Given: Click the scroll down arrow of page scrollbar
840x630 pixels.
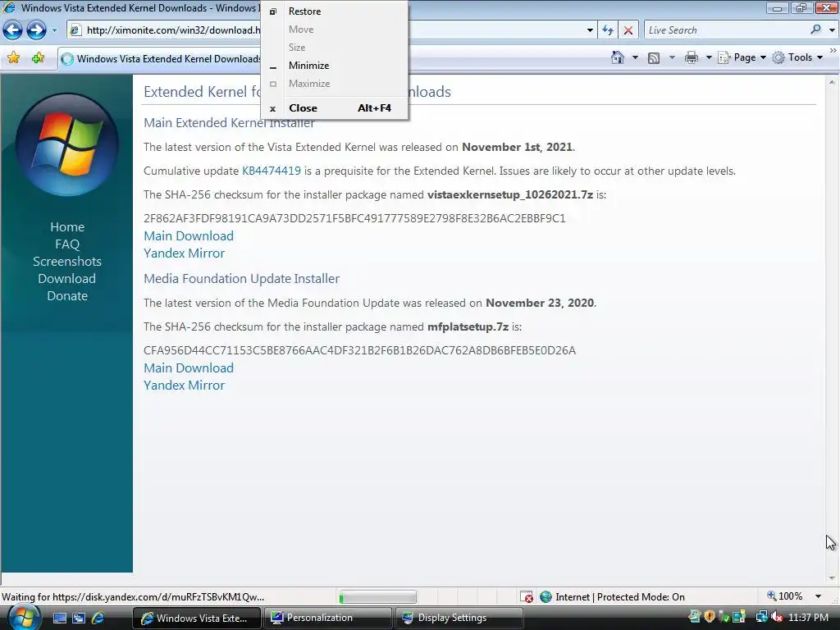Looking at the screenshot, I should tap(832, 578).
